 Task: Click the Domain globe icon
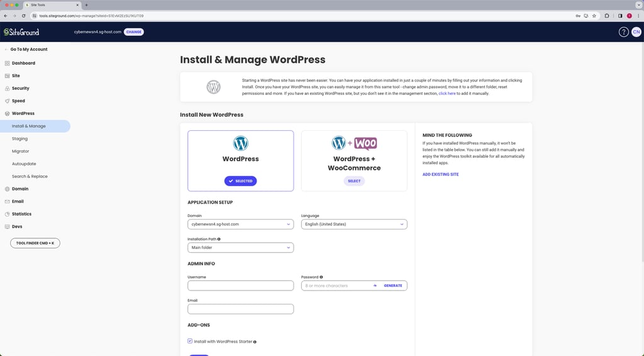pos(7,189)
